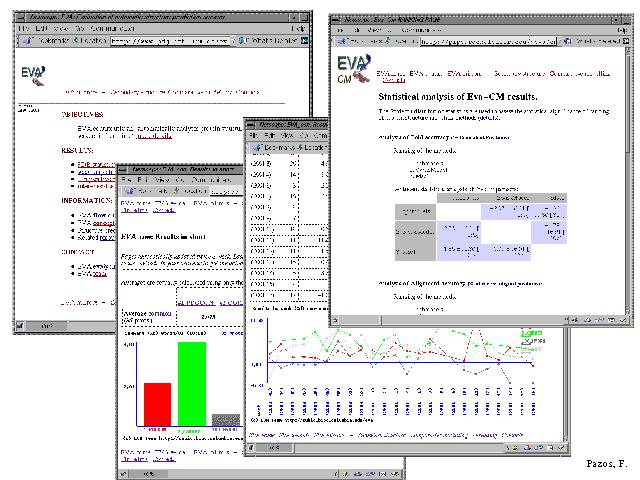Follow the underlined link in the OBJECTIVES paragraph
This screenshot has height=480, width=640.
154,136
